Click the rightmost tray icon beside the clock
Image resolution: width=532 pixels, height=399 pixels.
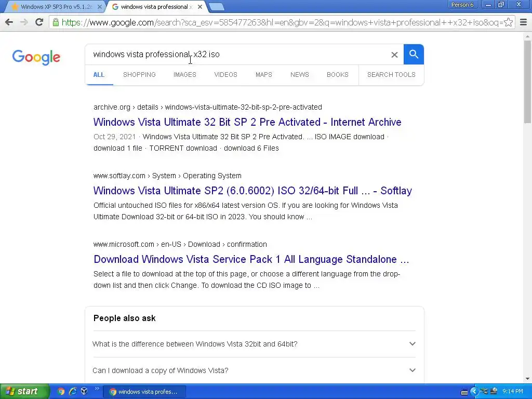494,391
